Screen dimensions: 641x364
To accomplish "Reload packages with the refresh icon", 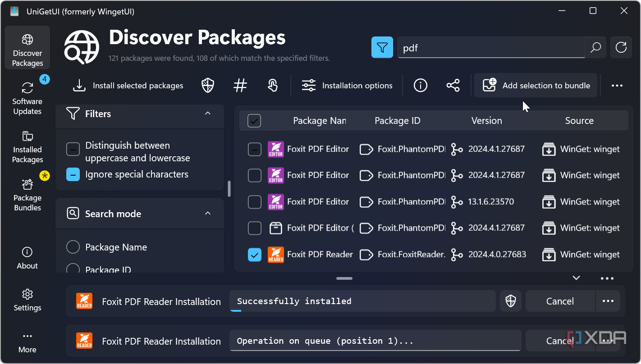I will tap(621, 47).
